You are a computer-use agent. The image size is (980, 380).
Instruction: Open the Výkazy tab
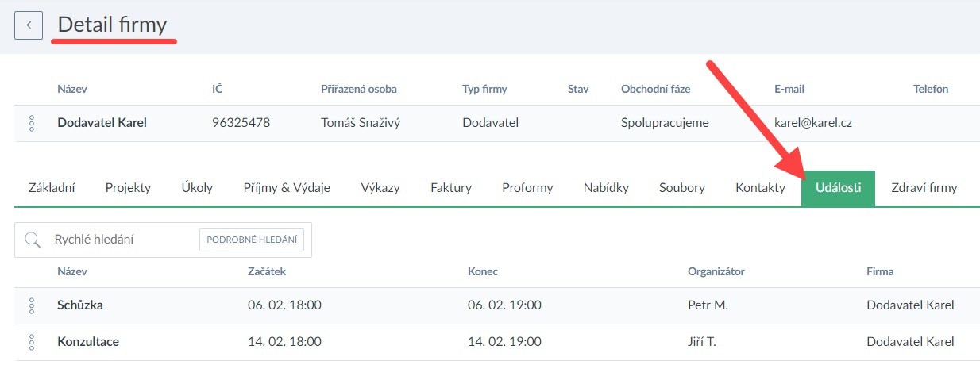(x=380, y=188)
